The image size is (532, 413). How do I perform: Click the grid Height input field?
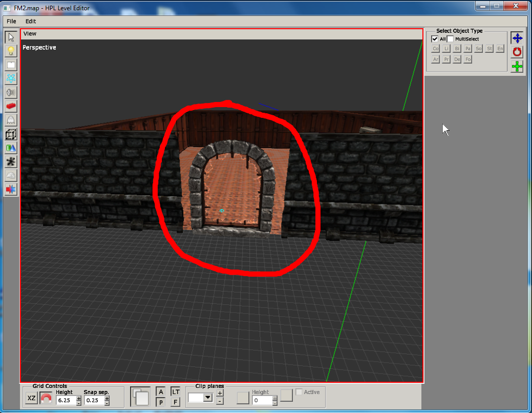(x=66, y=400)
